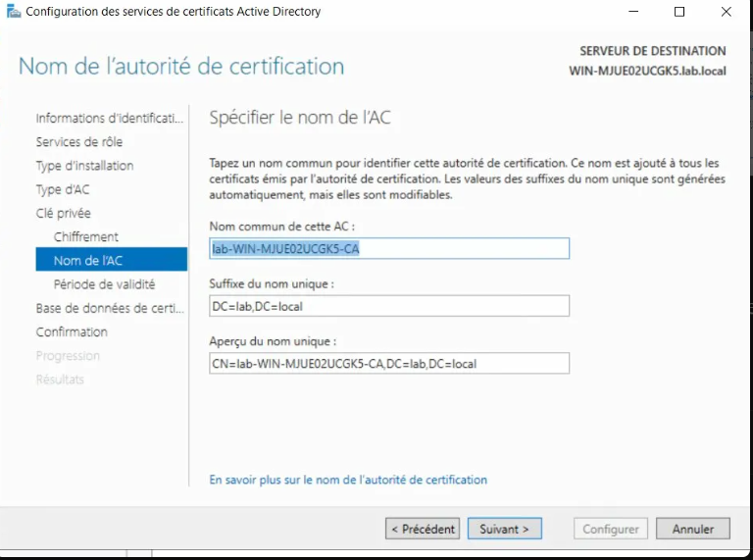Click the Suivant button
Image resolution: width=753 pixels, height=560 pixels.
click(504, 529)
